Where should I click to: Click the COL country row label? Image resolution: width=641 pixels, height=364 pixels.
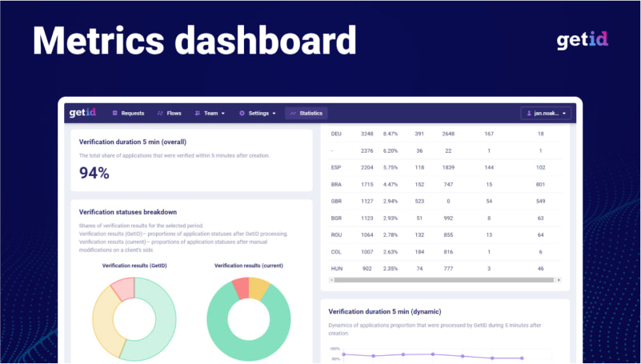(x=336, y=252)
